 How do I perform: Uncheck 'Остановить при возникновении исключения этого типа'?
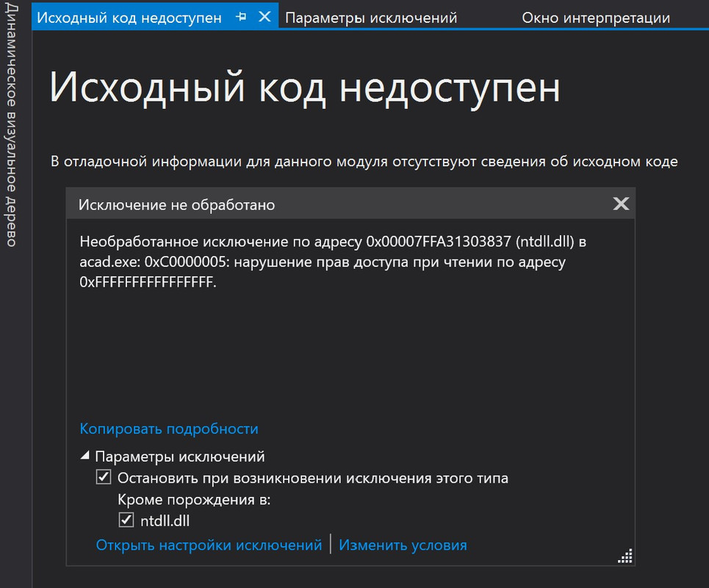[104, 477]
